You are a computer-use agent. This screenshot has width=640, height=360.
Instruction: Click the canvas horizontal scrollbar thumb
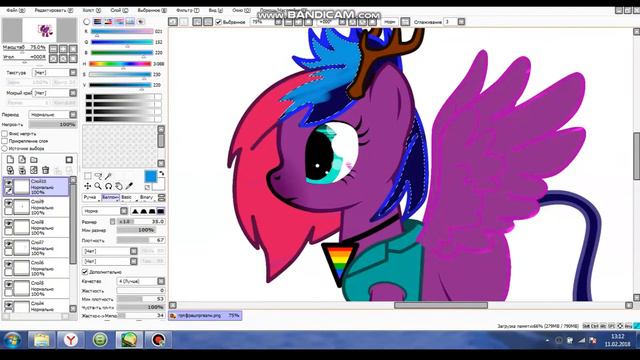(x=441, y=305)
